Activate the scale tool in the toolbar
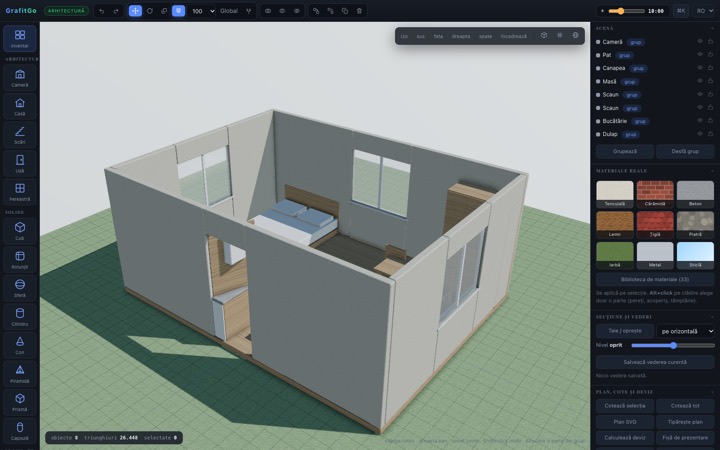 164,11
